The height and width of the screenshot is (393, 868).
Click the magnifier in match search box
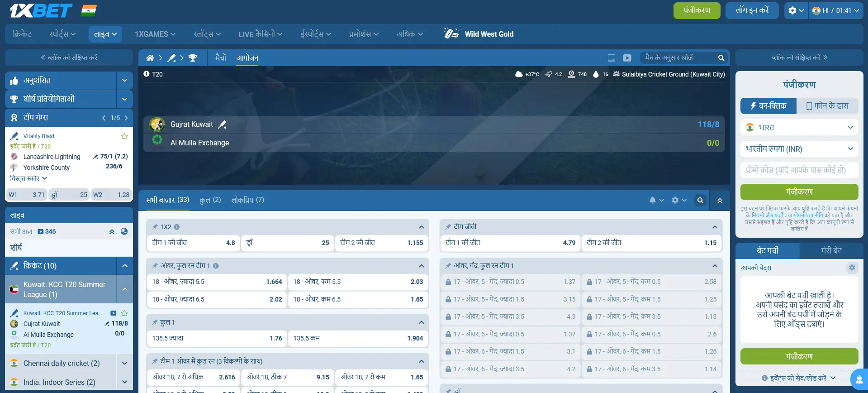[x=721, y=58]
